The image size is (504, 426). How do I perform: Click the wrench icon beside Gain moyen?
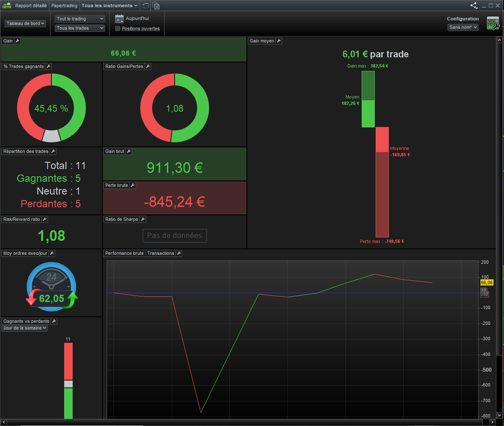(x=279, y=41)
